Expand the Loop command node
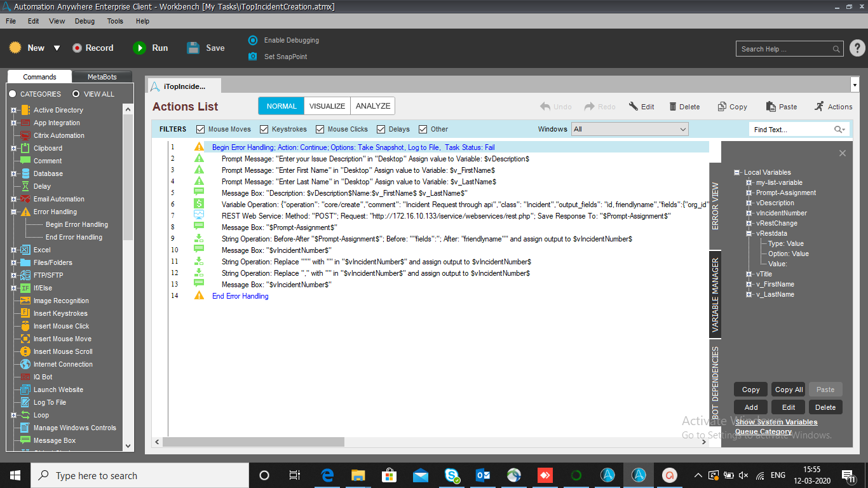The width and height of the screenshot is (868, 488). pos(14,415)
